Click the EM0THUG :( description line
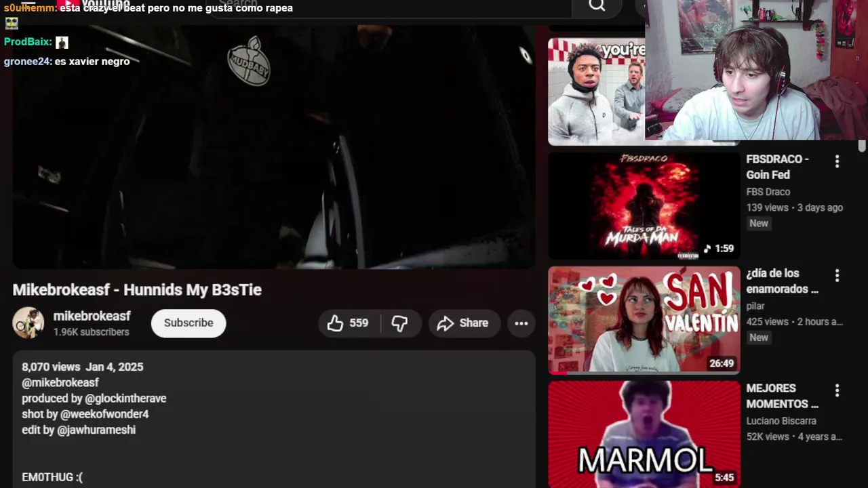Image resolution: width=868 pixels, height=488 pixels. point(52,477)
